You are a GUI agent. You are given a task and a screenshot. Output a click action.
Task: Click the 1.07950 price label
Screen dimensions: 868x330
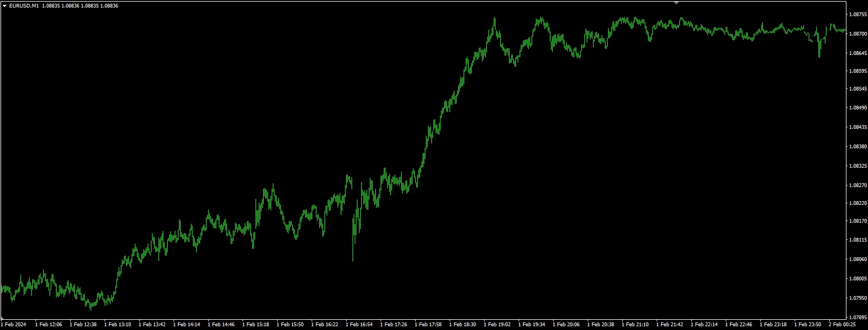pyautogui.click(x=857, y=298)
